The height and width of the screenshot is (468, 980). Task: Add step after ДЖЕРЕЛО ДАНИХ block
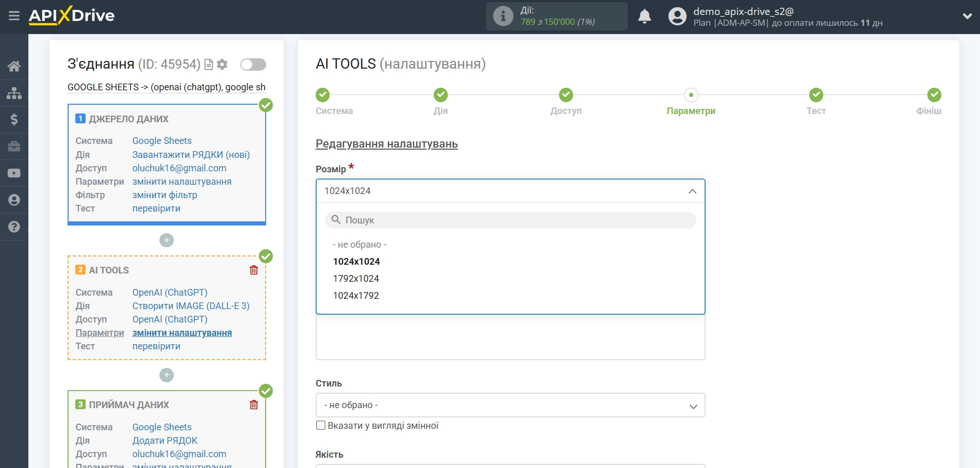[167, 240]
